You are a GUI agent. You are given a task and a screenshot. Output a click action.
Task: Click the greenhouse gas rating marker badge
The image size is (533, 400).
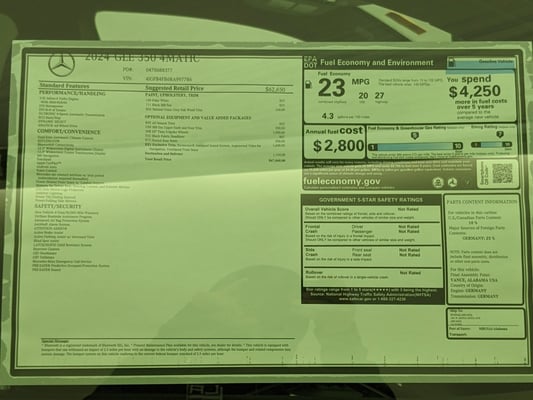click(x=414, y=136)
